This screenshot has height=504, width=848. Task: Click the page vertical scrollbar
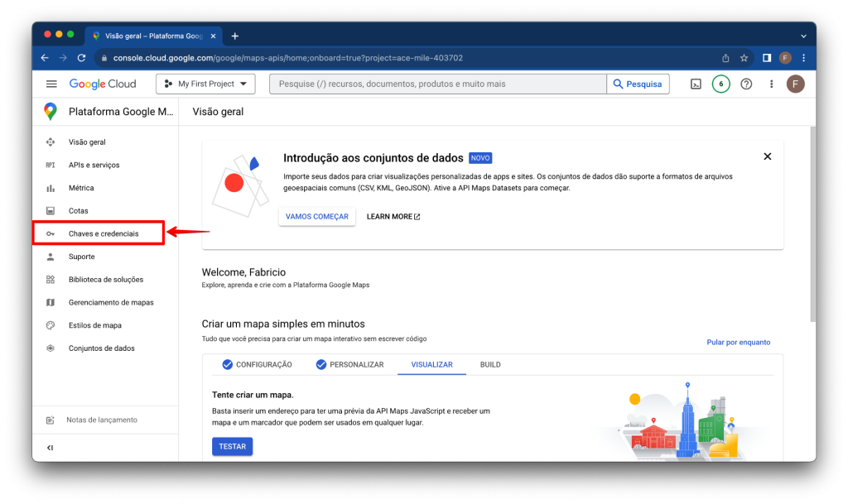[x=813, y=224]
